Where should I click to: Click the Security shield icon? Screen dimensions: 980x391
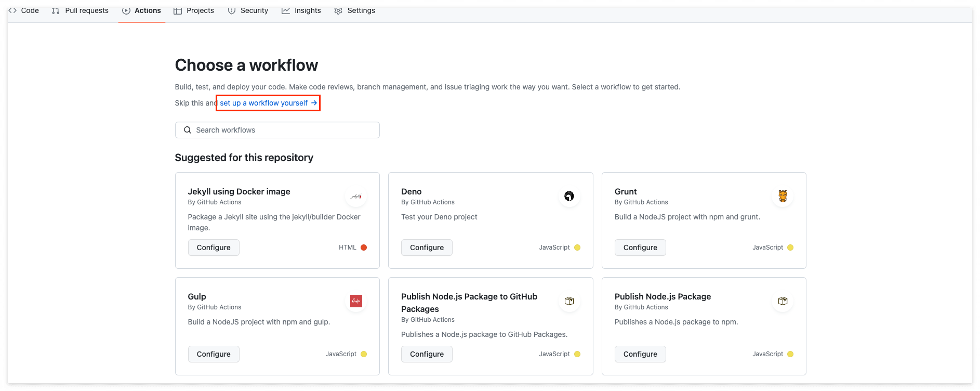tap(232, 10)
